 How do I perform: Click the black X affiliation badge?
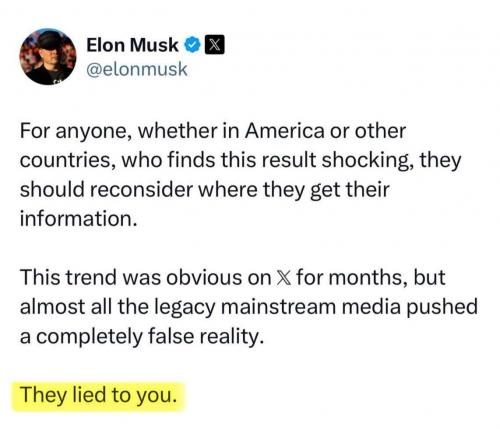(x=214, y=45)
